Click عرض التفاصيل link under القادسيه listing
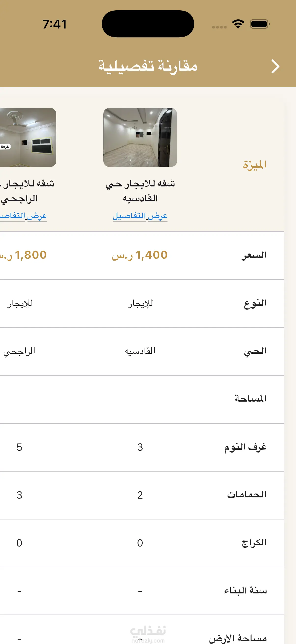This screenshot has height=644, width=296. 140,216
